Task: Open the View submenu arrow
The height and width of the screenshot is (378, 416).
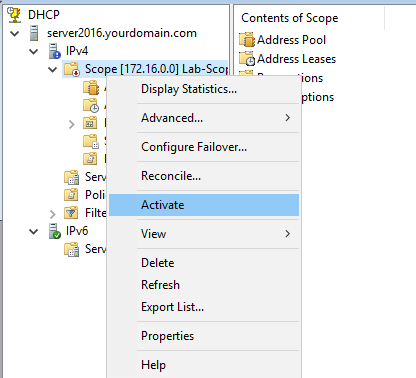Action: coord(288,234)
